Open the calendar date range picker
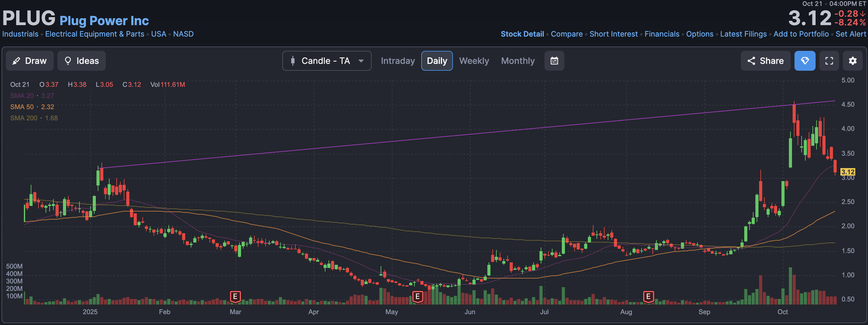 click(x=554, y=60)
